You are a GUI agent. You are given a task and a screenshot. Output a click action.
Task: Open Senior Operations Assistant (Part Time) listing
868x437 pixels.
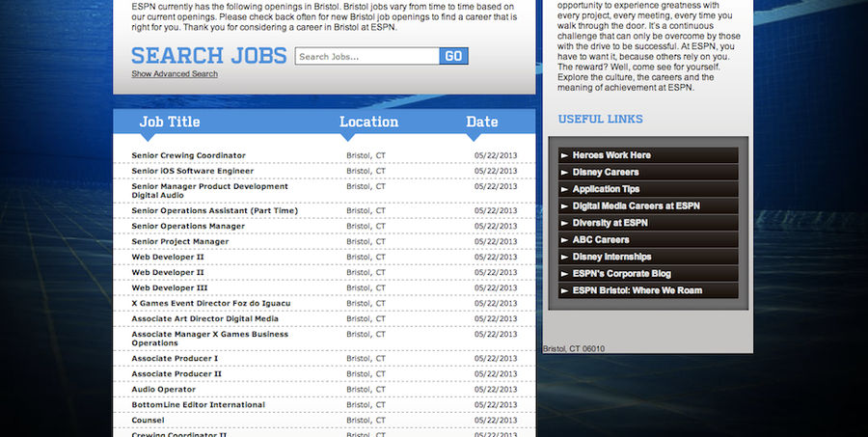(215, 211)
